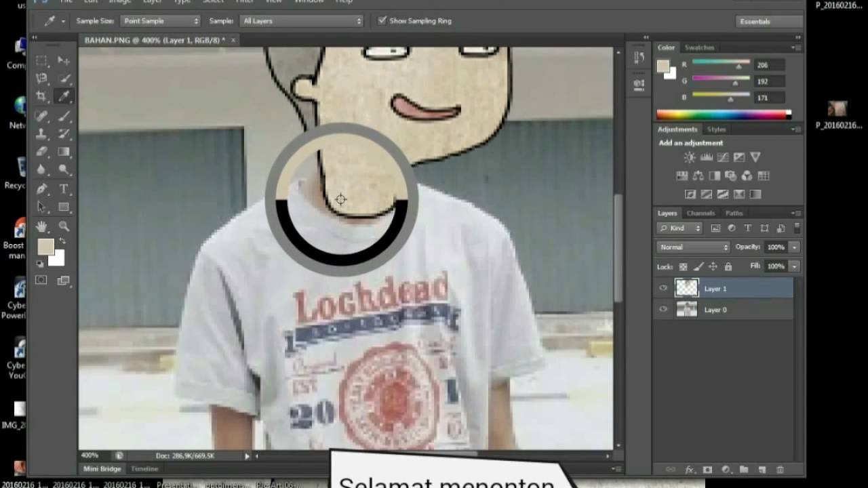Select the Rectangular Marquee tool
The height and width of the screenshot is (488, 868).
tap(41, 60)
